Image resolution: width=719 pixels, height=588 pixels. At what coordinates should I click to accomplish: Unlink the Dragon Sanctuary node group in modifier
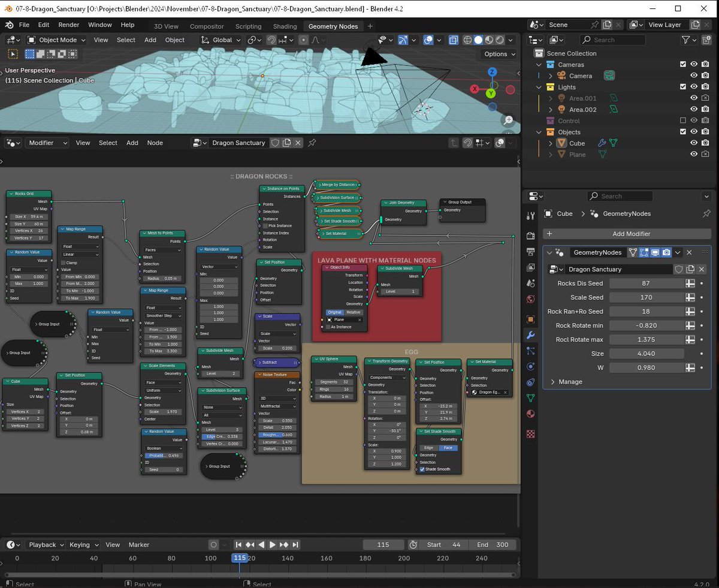coord(702,269)
